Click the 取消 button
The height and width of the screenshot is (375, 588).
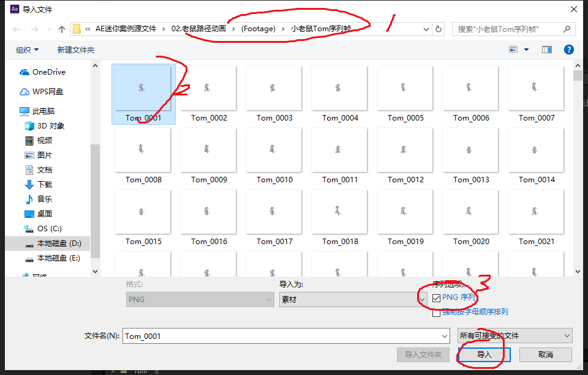[x=546, y=355]
